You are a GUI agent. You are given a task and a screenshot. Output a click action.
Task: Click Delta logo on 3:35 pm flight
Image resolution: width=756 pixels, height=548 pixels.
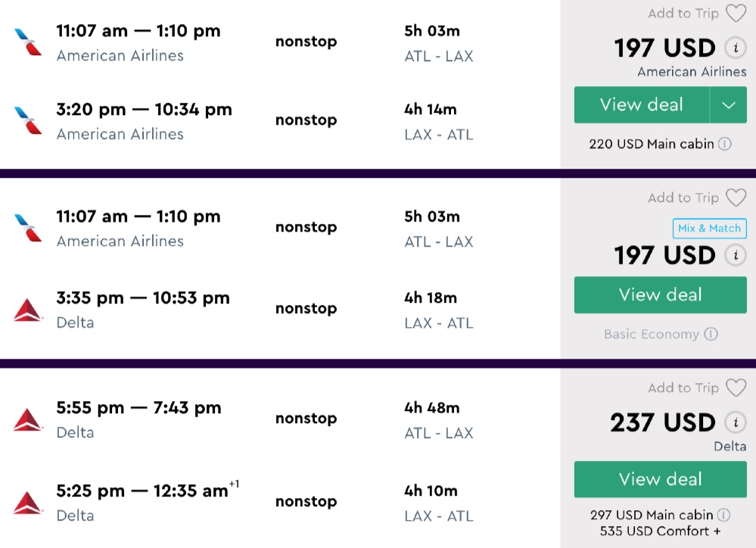point(28,310)
